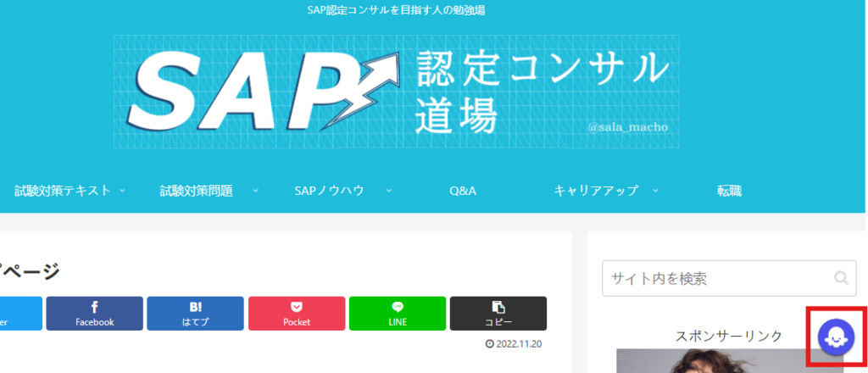The width and height of the screenshot is (868, 373).
Task: Click the site tagline SAP認定コンサルを目指す人の勉強場
Action: [396, 10]
